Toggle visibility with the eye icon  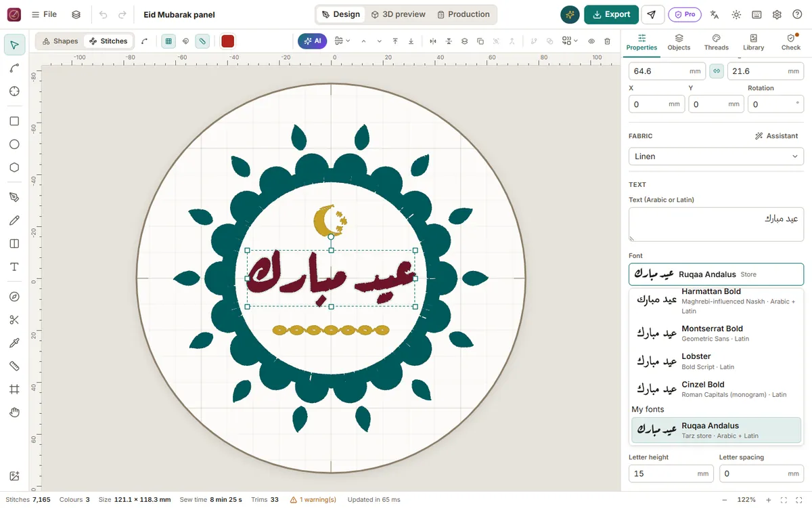click(591, 41)
